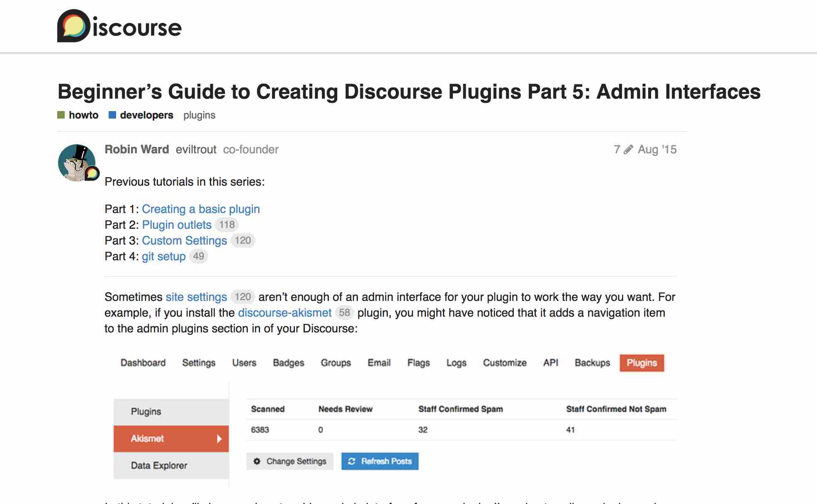Click the Akismet sidebar arrow
This screenshot has width=817, height=504.
pyautogui.click(x=219, y=439)
